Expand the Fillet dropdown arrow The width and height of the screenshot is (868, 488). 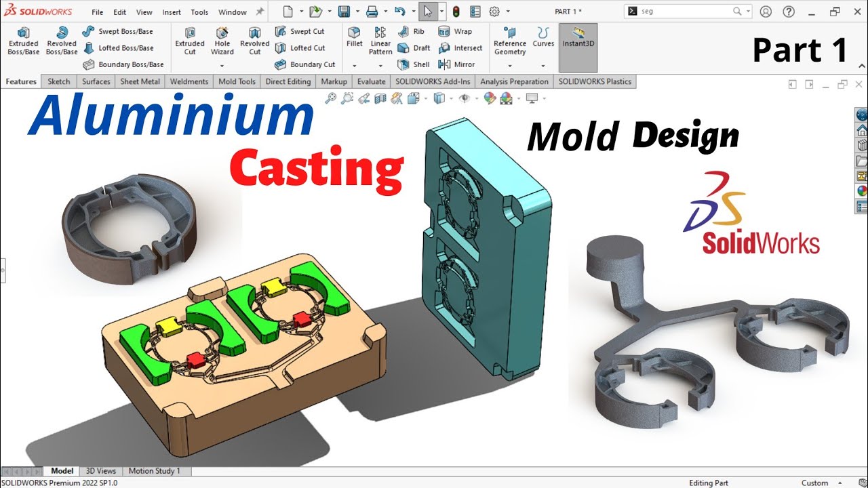(354, 66)
